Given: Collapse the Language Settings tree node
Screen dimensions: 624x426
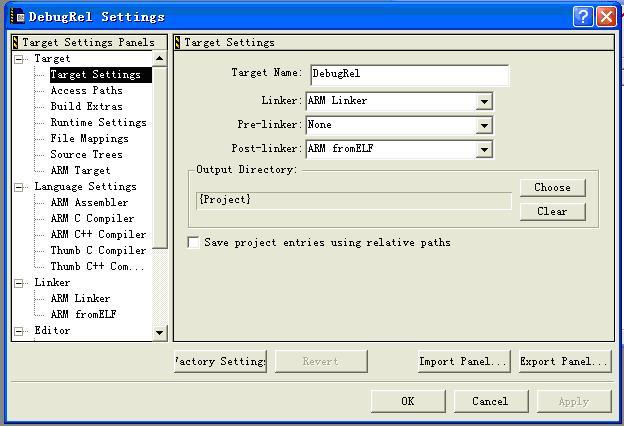Looking at the screenshot, I should [x=19, y=187].
